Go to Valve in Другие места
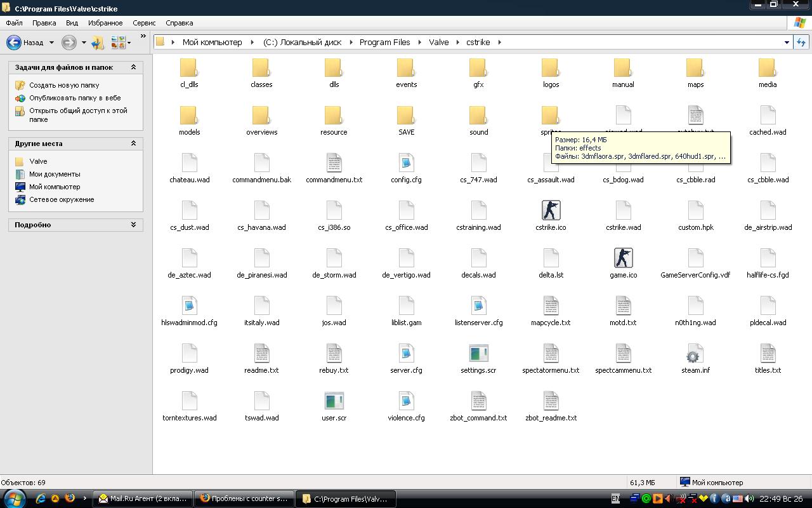Viewport: 812px width, 508px height. pyautogui.click(x=38, y=161)
